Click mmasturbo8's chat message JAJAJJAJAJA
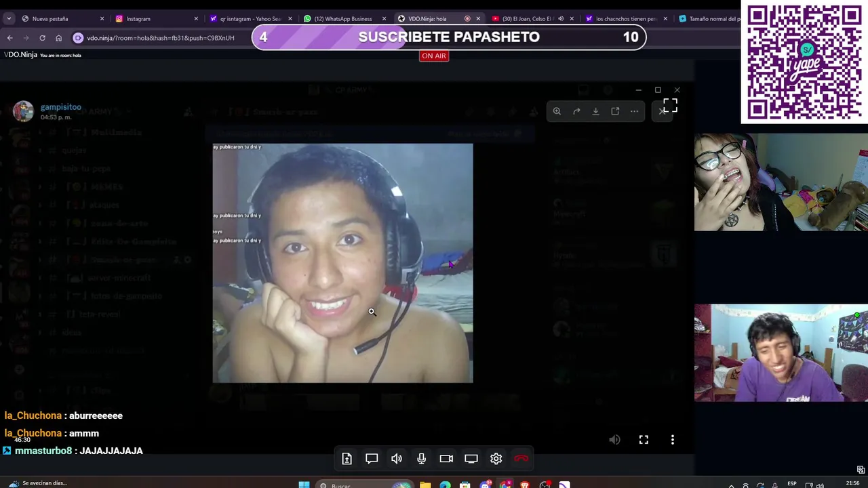The image size is (868, 488). (111, 451)
